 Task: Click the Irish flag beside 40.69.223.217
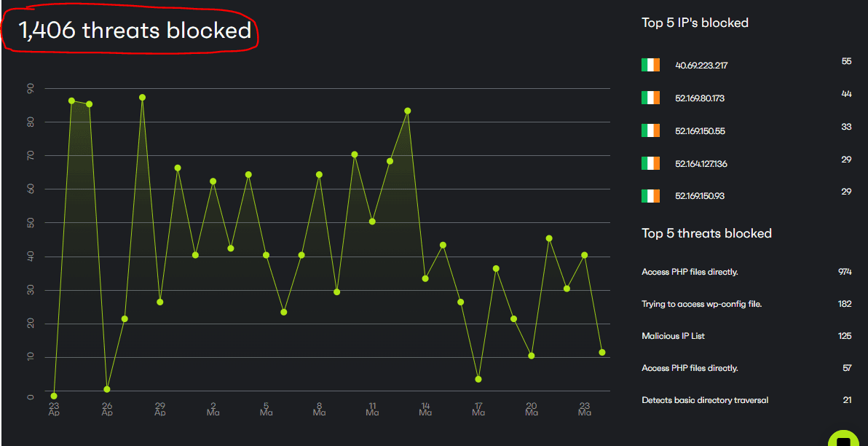click(650, 65)
